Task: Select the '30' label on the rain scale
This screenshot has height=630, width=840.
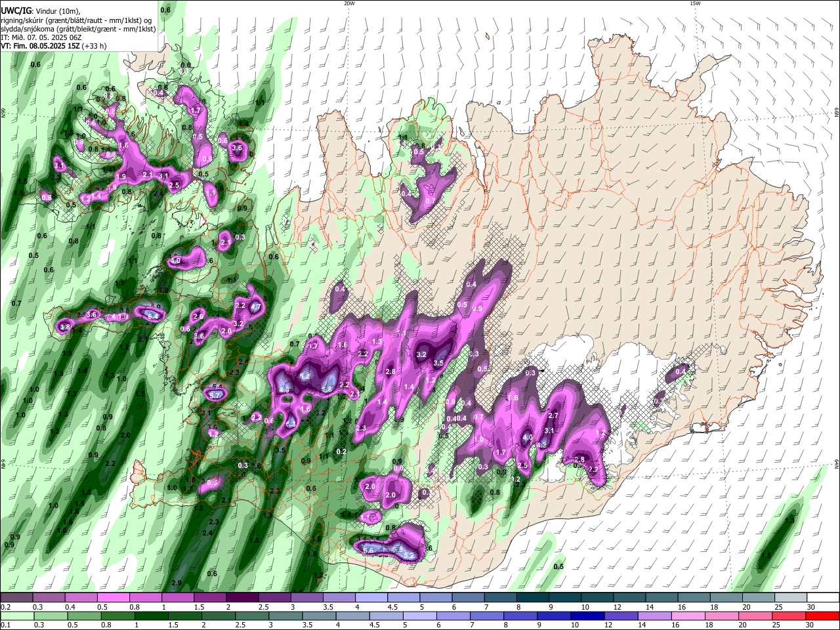Action: coord(810,625)
